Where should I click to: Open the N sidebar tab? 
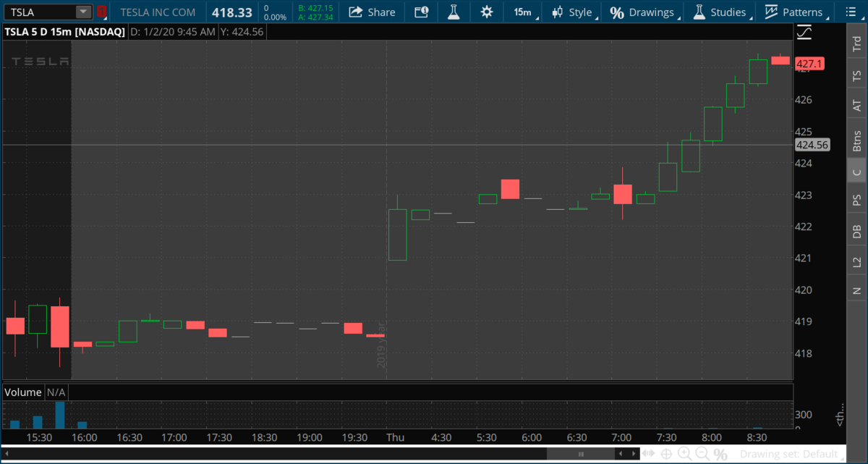(857, 291)
